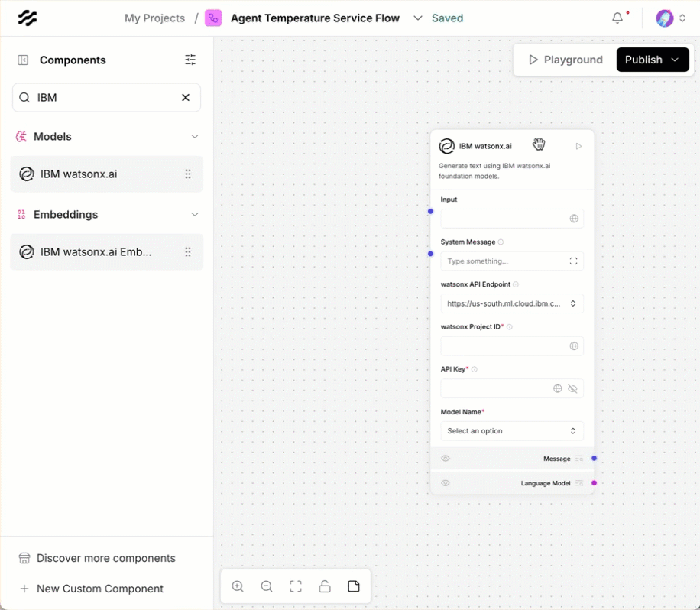
Task: Open the notifications bell
Action: point(617,18)
